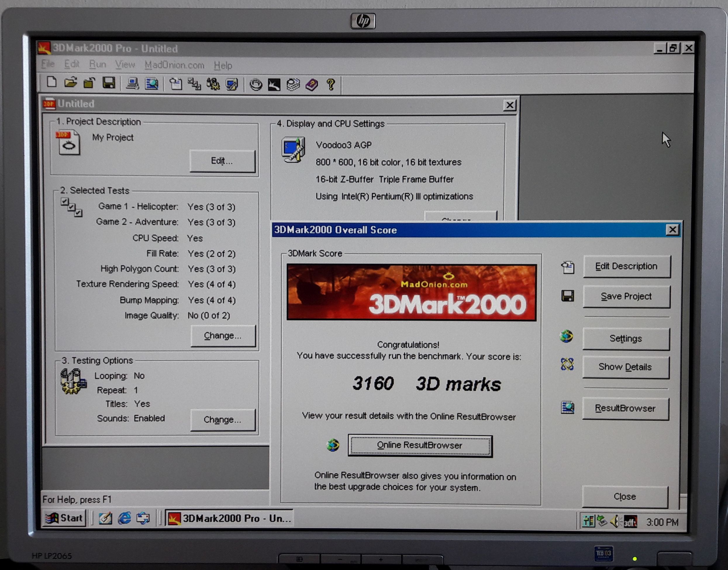
Task: Click the New project toolbar icon
Action: point(51,82)
